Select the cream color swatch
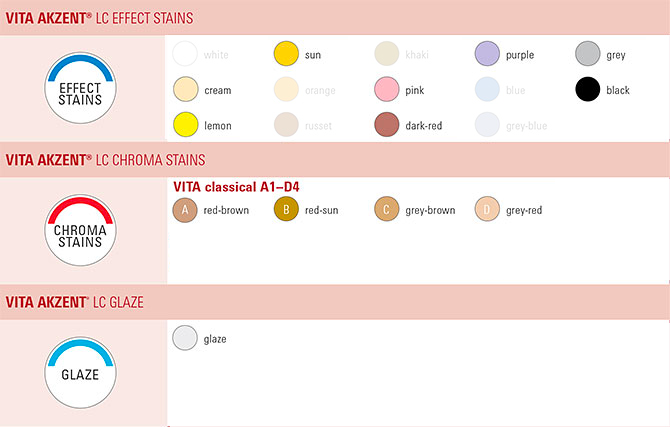 tap(185, 89)
